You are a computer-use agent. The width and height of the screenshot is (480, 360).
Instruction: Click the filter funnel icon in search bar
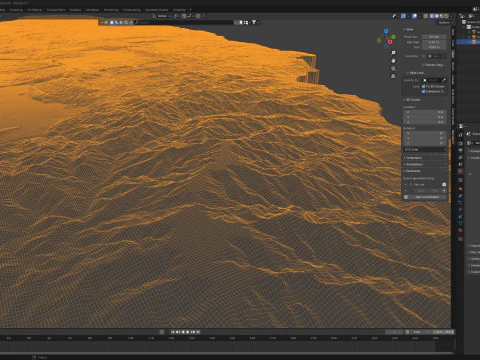pyautogui.click(x=254, y=22)
